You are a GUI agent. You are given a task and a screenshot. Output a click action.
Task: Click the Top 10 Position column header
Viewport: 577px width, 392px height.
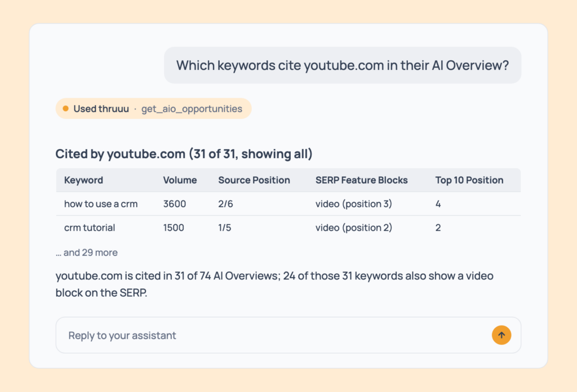(x=469, y=180)
